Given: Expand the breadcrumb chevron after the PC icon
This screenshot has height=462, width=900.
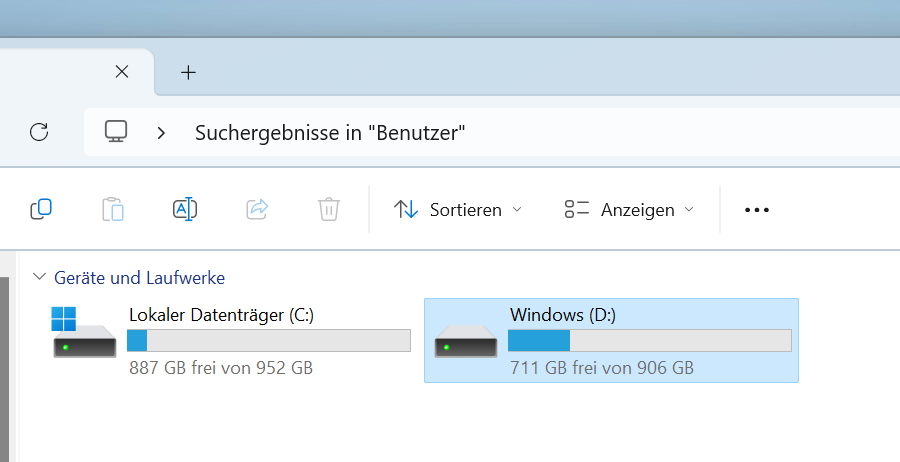Looking at the screenshot, I should pyautogui.click(x=161, y=132).
